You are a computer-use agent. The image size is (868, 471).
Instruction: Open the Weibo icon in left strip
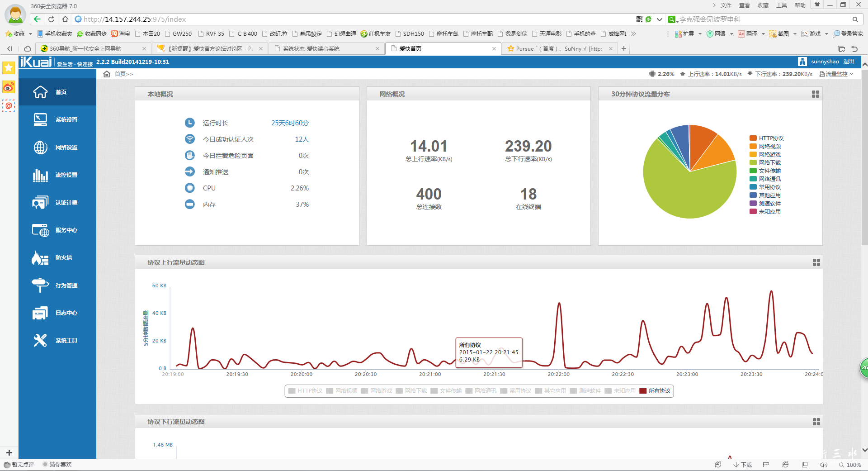9,87
